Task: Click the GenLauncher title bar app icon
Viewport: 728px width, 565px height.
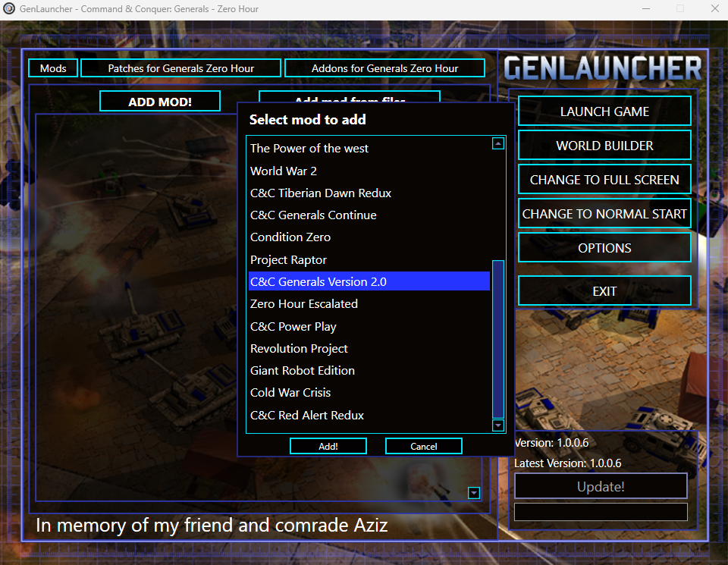Action: (9, 9)
